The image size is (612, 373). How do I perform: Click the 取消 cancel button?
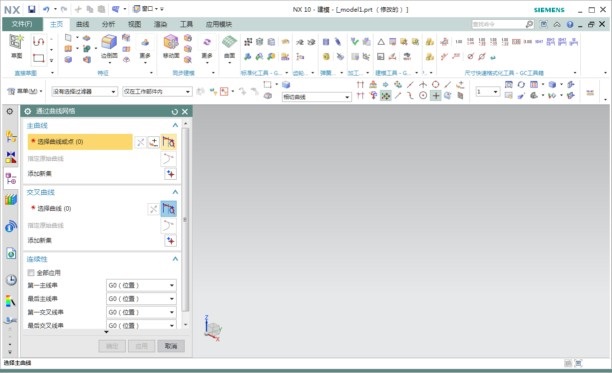click(x=171, y=346)
